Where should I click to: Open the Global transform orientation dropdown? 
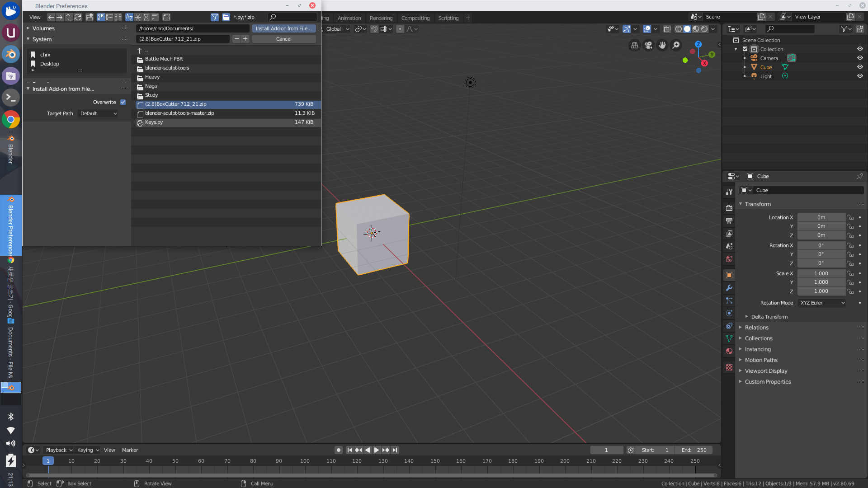click(x=338, y=29)
